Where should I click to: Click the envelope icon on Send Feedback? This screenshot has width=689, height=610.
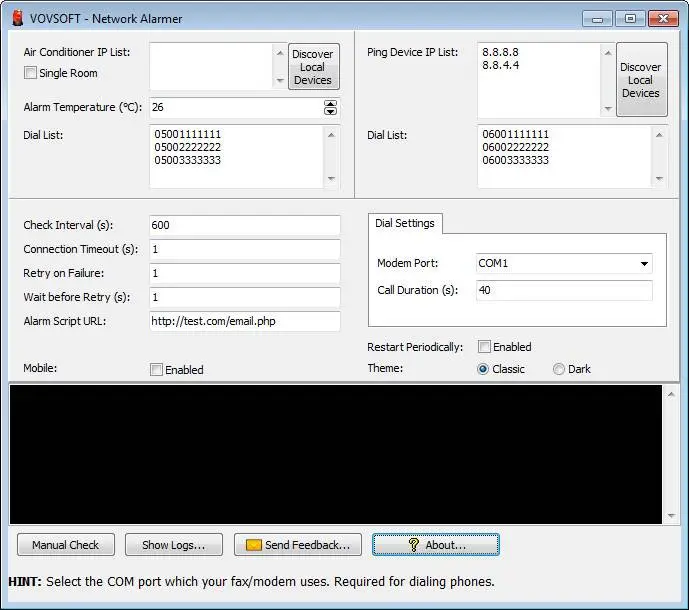point(254,545)
